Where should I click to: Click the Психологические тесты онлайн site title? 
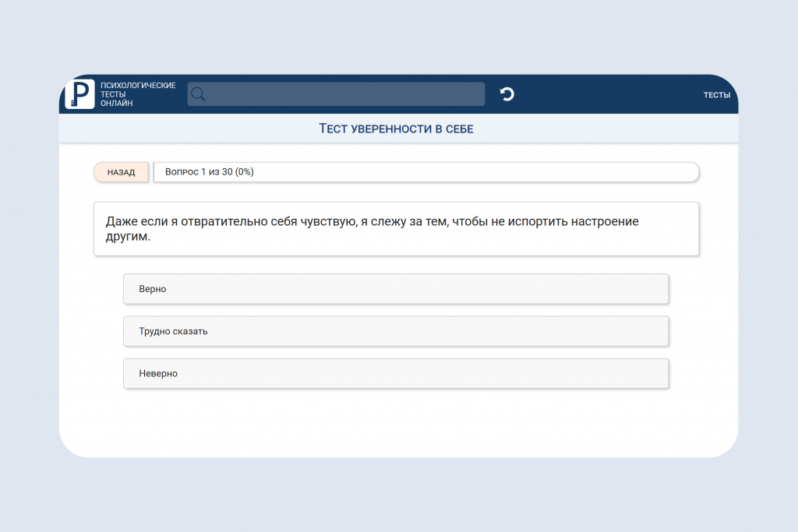coord(138,94)
